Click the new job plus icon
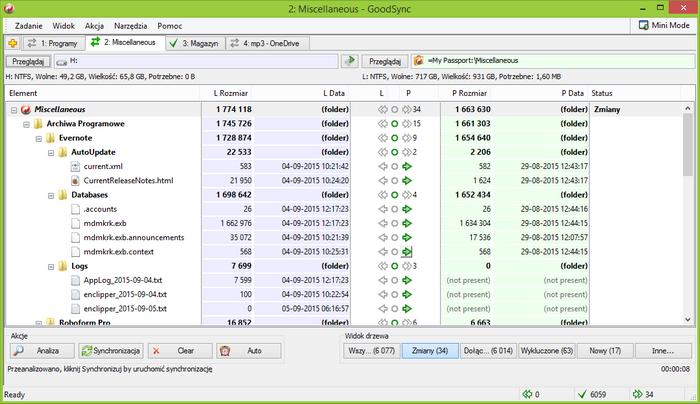 (x=12, y=43)
